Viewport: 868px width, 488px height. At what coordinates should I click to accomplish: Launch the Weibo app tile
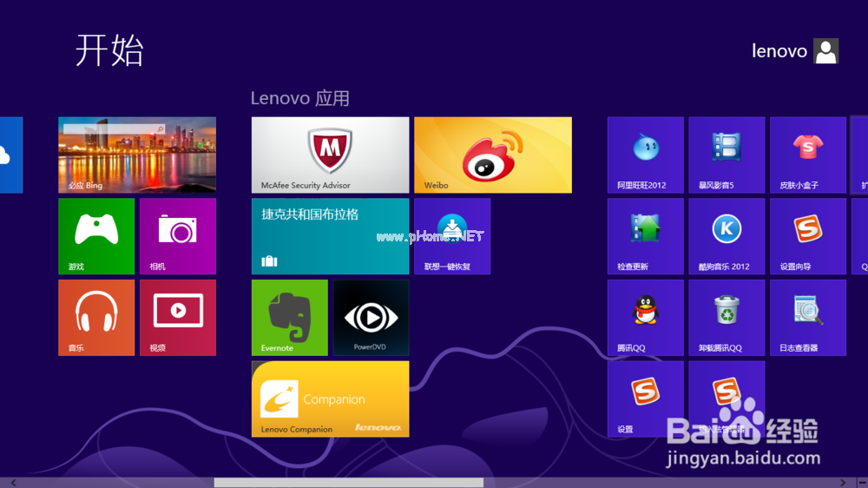(493, 155)
